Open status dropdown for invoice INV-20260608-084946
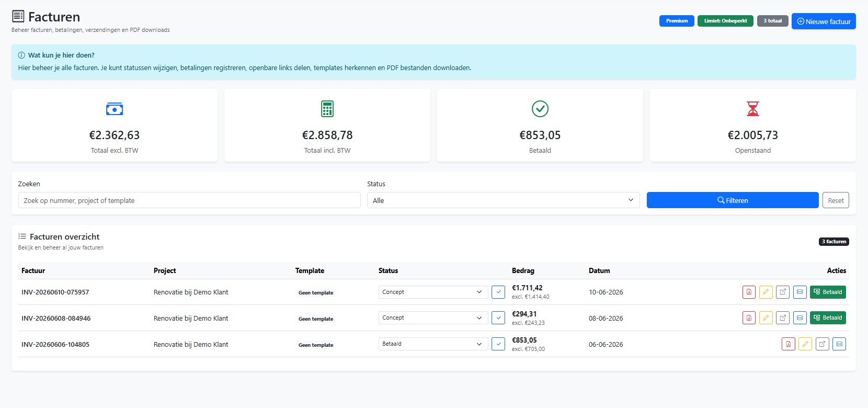 pos(433,318)
